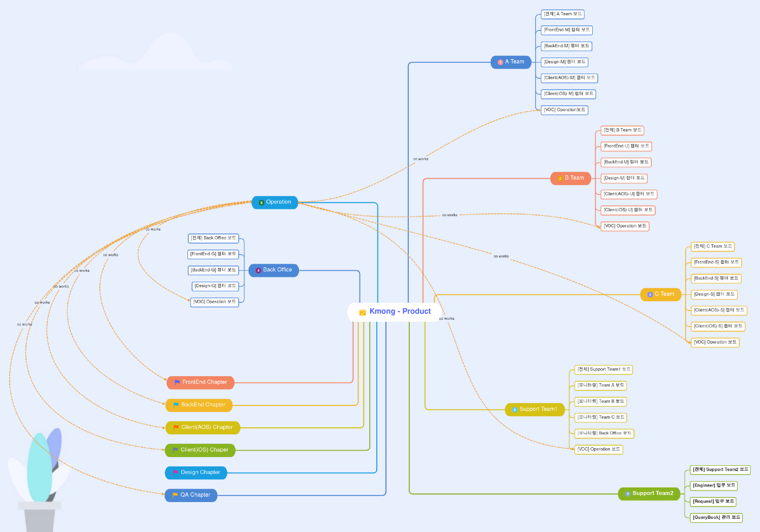Select the [Design-M] 챕터 보드 node
The height and width of the screenshot is (532, 760).
coord(565,62)
